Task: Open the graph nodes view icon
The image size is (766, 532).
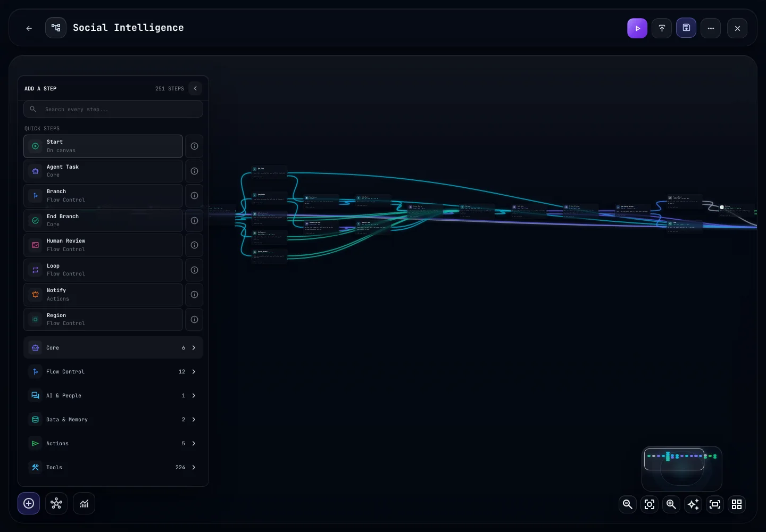Action: point(56,503)
